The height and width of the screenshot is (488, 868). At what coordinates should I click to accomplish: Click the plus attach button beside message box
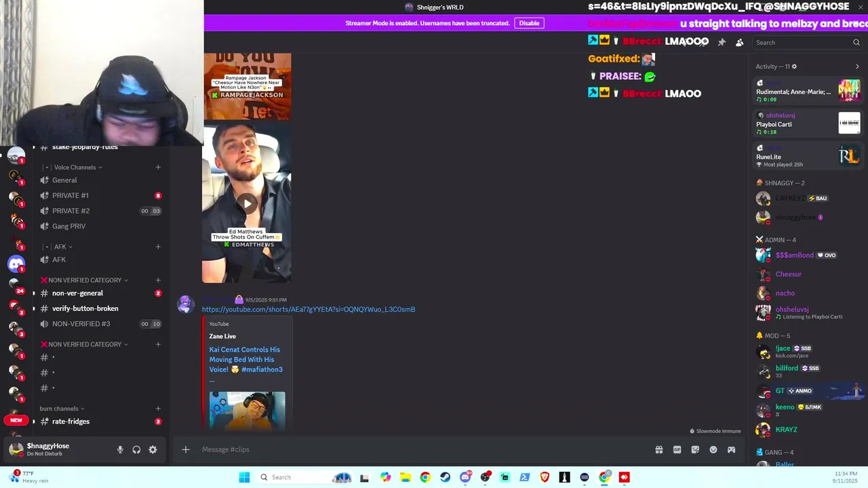pyautogui.click(x=185, y=449)
